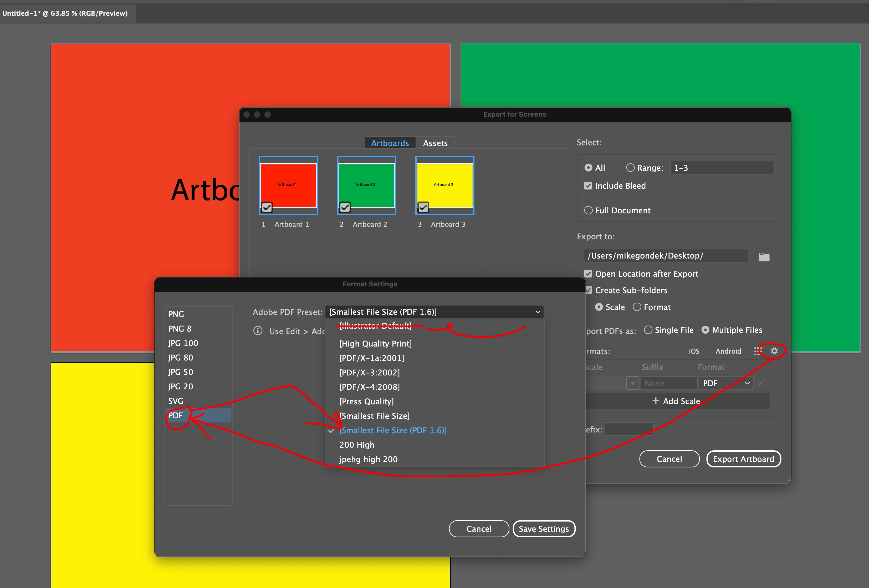This screenshot has height=588, width=869.
Task: Add iOS export scale presets
Action: click(x=694, y=351)
